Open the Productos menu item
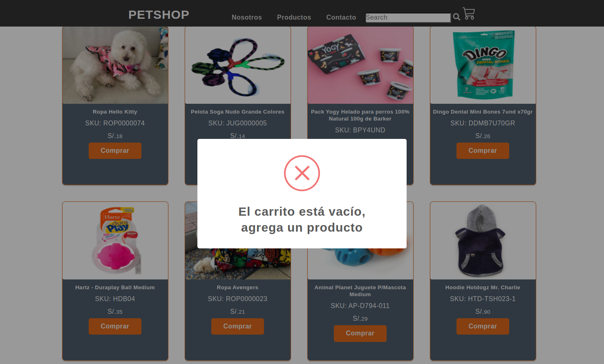The image size is (604, 364). pyautogui.click(x=294, y=17)
